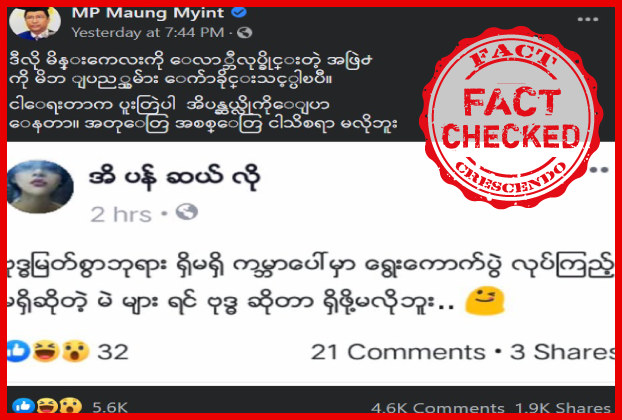
Task: Click globe icon next to 2 hrs
Action: pyautogui.click(x=187, y=212)
